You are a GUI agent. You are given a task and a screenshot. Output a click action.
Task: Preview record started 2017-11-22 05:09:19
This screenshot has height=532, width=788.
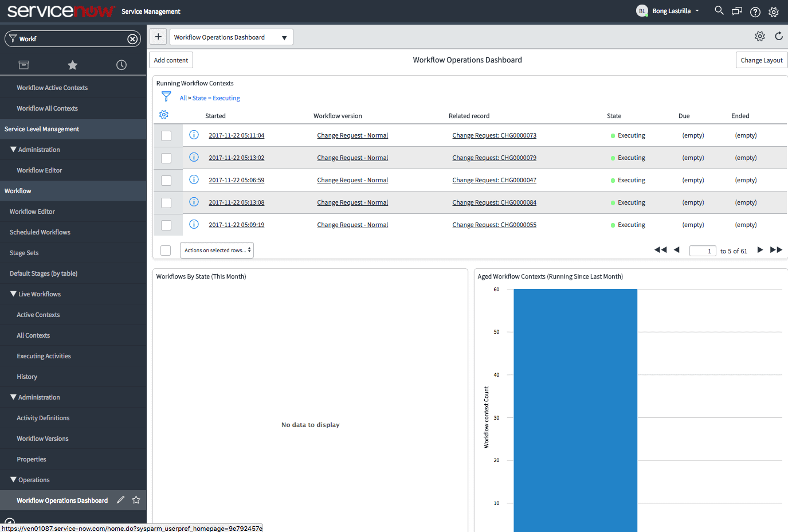(194, 224)
